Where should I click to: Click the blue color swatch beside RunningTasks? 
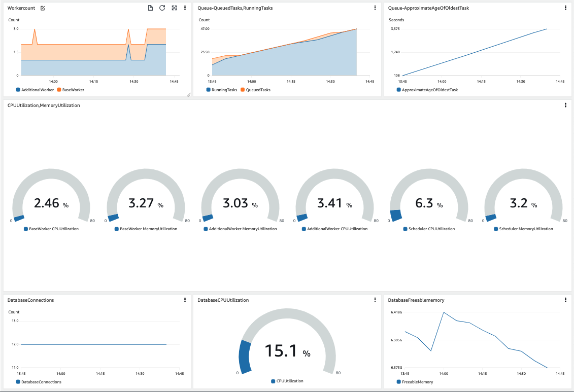[x=208, y=90]
